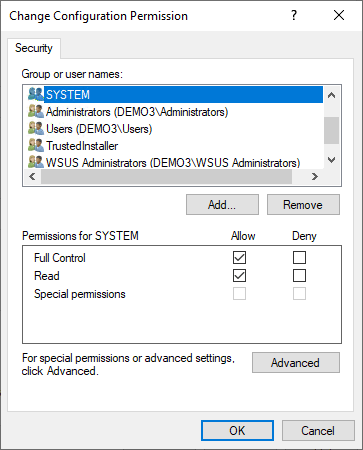The width and height of the screenshot is (363, 450).
Task: Select WSUS Administrators (DEMO3\WSUS Administrators) entry
Action: click(173, 163)
